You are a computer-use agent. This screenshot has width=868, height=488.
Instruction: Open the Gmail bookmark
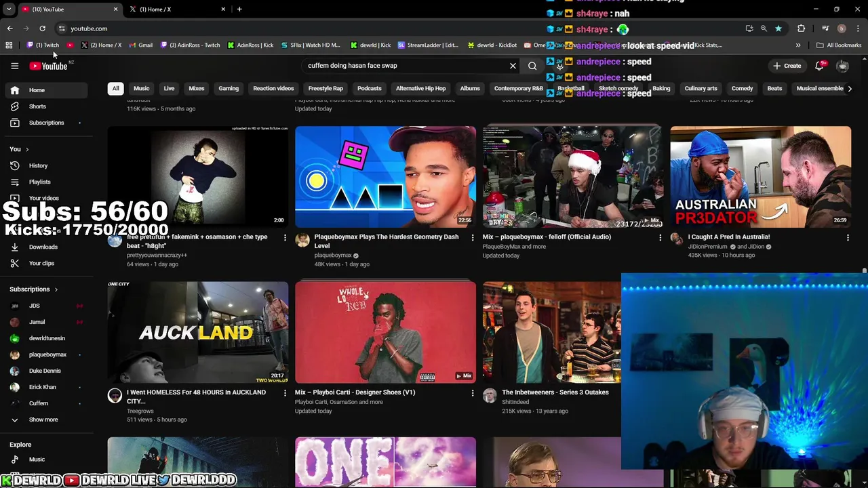[140, 45]
